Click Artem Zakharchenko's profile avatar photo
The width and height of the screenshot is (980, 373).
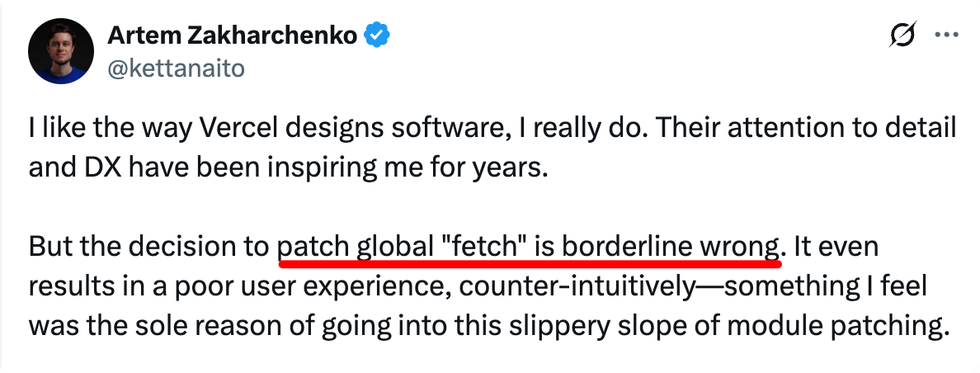pyautogui.click(x=62, y=53)
